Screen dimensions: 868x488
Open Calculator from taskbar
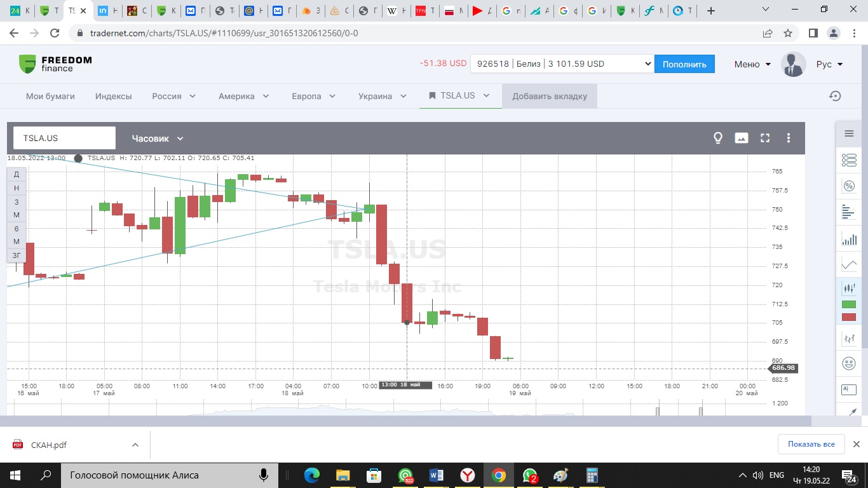pos(592,475)
